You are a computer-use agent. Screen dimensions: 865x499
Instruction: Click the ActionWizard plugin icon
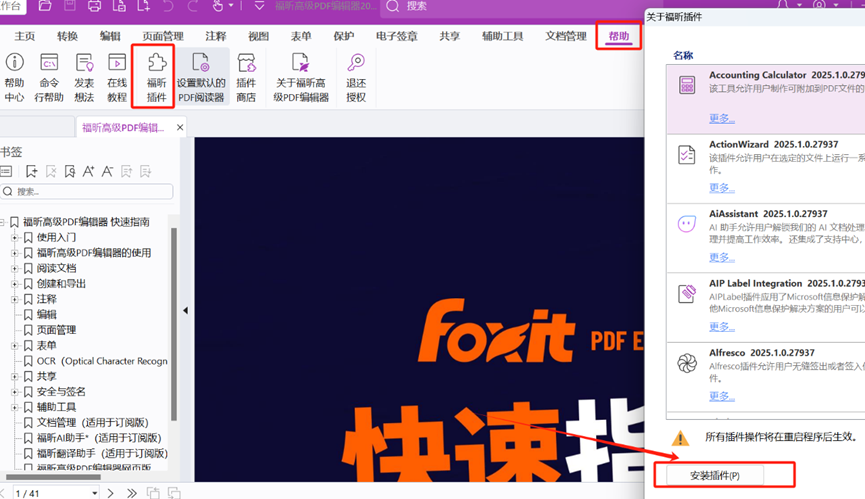coord(687,155)
